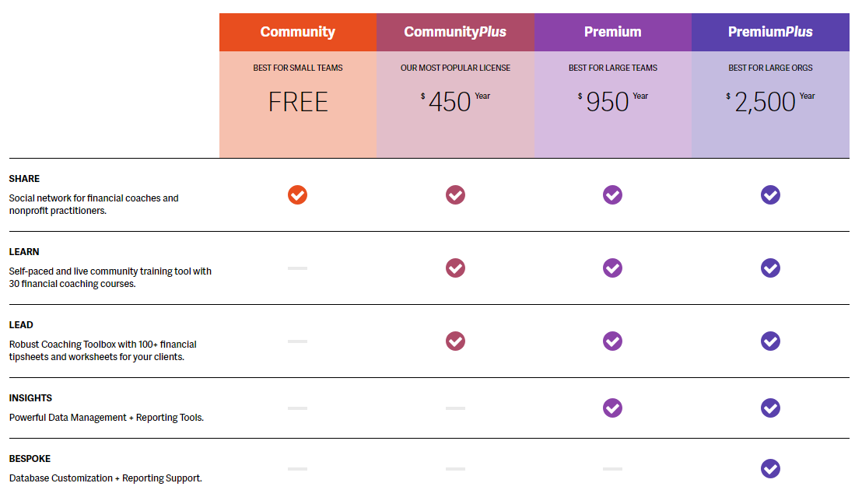
Task: Select the PremiumPlus plan header
Action: tap(770, 32)
